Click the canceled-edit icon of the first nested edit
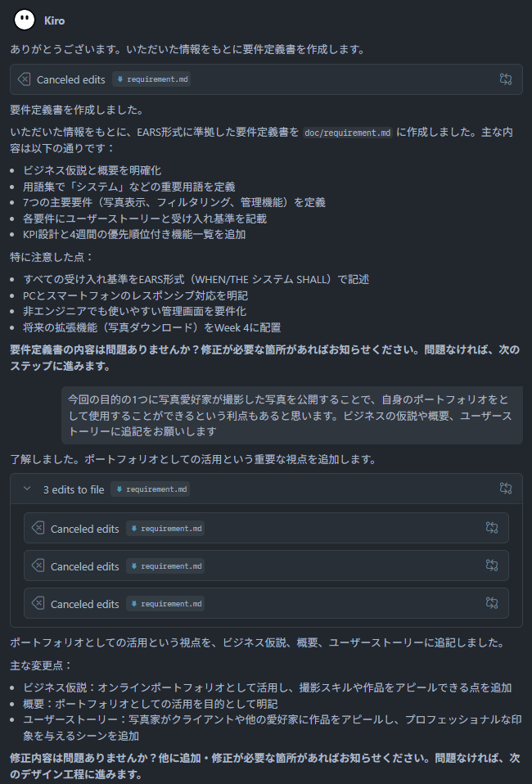 (38, 529)
